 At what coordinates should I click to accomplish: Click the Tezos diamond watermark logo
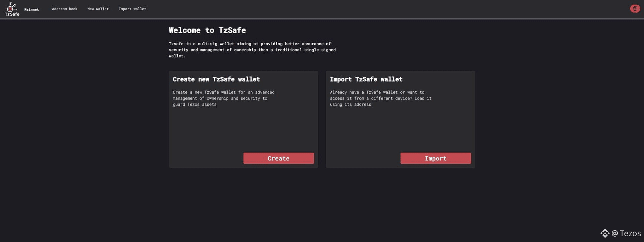point(605,233)
